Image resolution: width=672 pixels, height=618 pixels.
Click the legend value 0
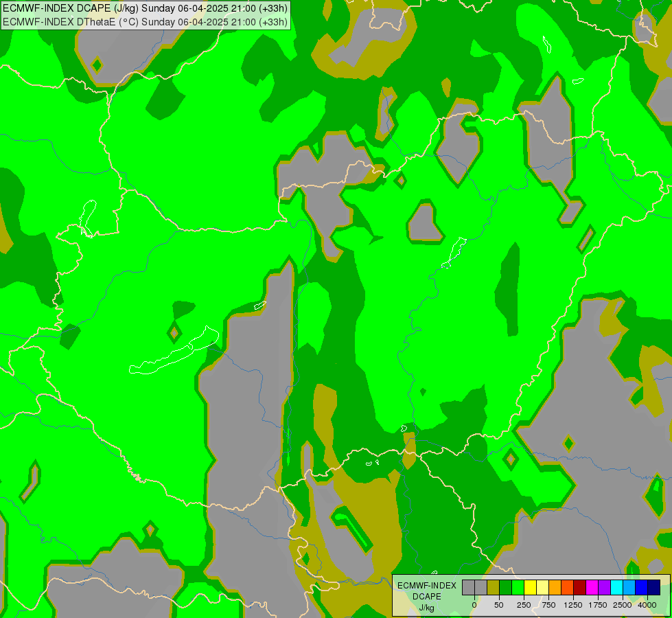(474, 605)
